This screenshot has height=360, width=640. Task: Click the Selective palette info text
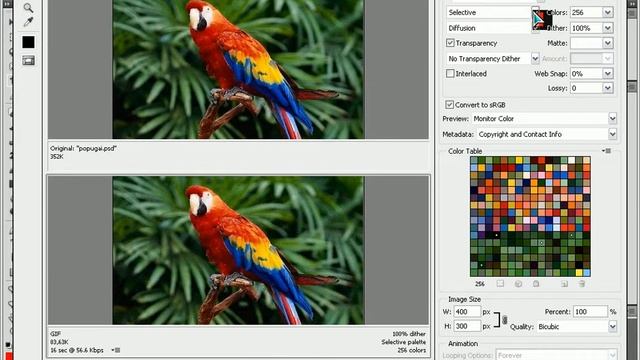(x=404, y=342)
